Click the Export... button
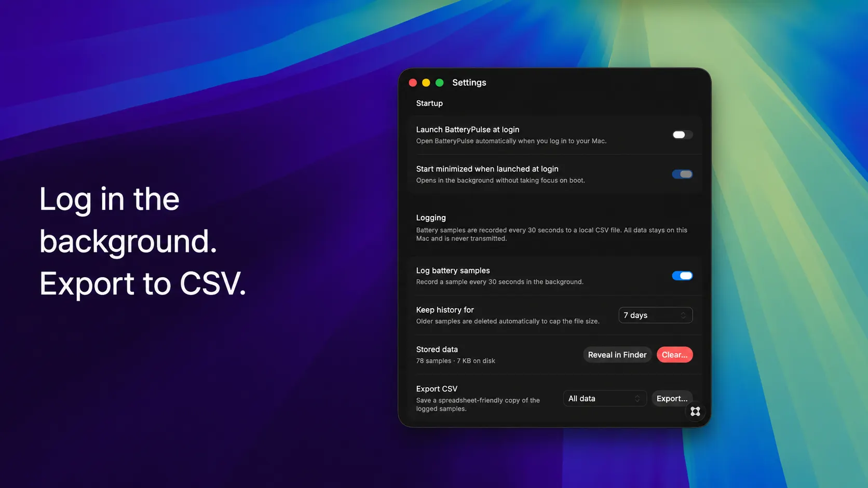This screenshot has height=488, width=868. [x=672, y=398]
